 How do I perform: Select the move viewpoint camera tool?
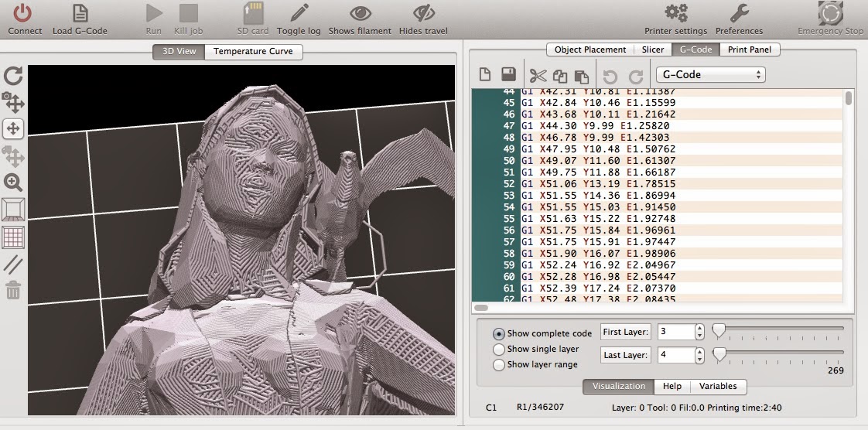click(13, 102)
